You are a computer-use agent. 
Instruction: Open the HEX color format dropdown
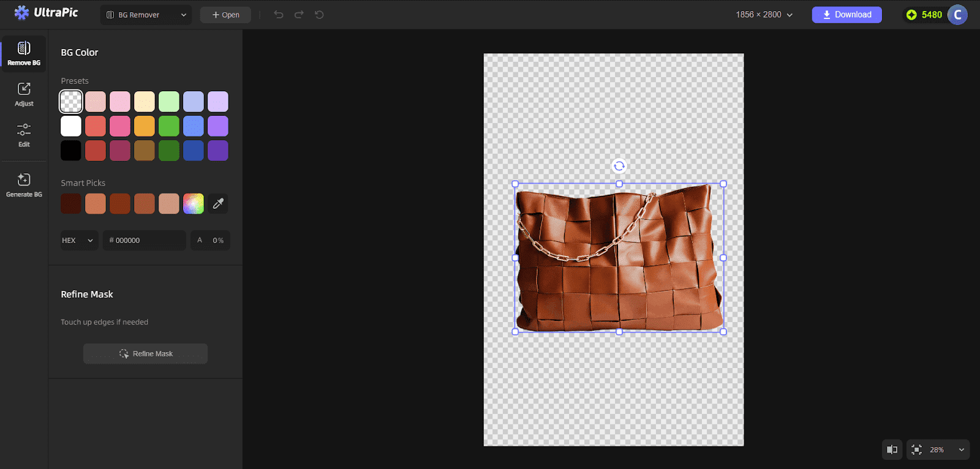click(79, 241)
